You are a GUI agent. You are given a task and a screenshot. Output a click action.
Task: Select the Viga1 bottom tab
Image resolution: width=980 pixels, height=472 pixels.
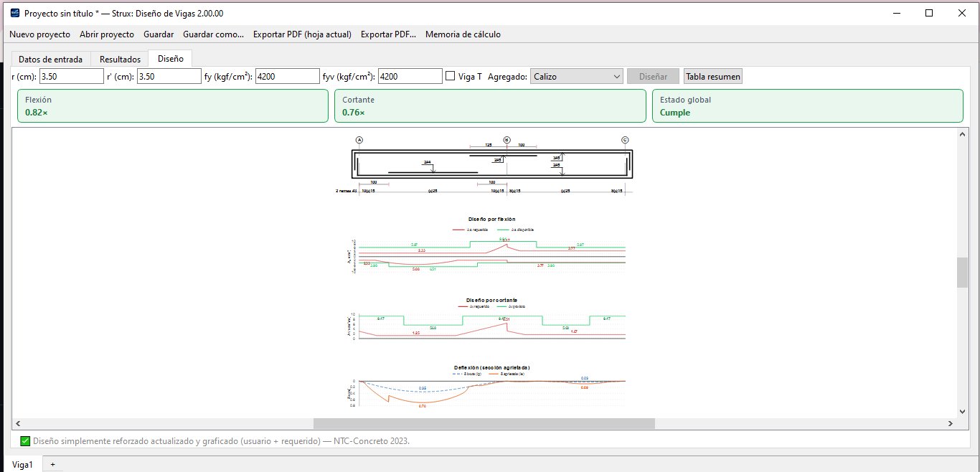click(22, 465)
